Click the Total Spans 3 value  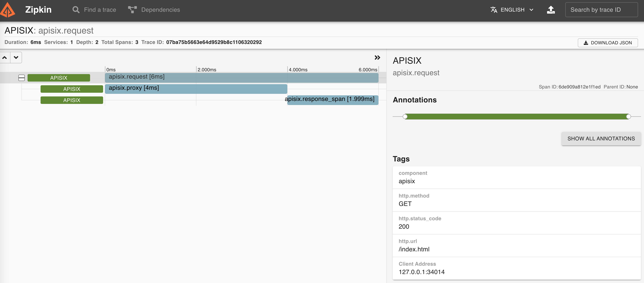pos(137,42)
